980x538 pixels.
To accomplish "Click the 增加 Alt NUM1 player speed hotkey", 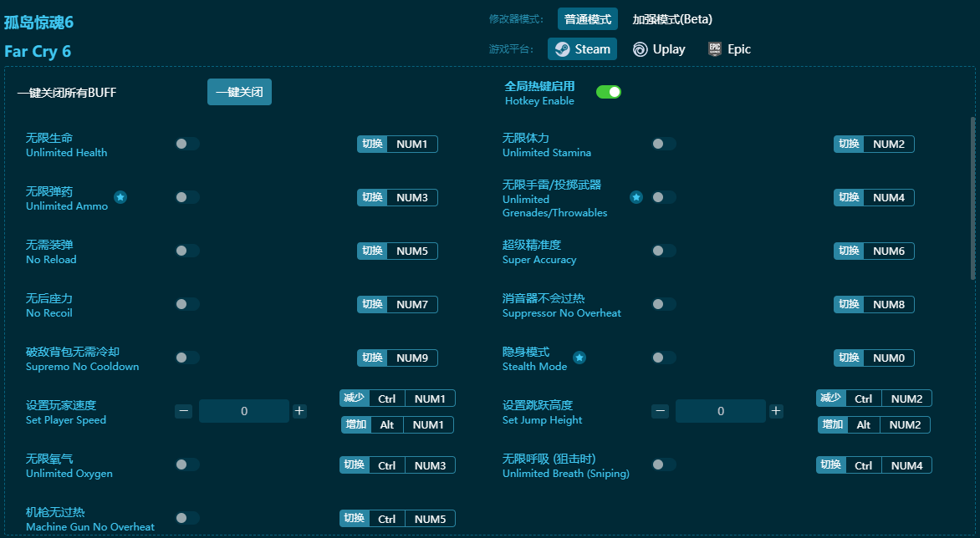I will point(397,425).
